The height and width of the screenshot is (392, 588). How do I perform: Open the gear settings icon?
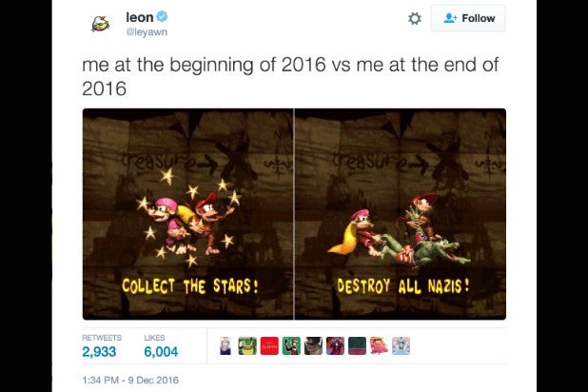pyautogui.click(x=414, y=18)
